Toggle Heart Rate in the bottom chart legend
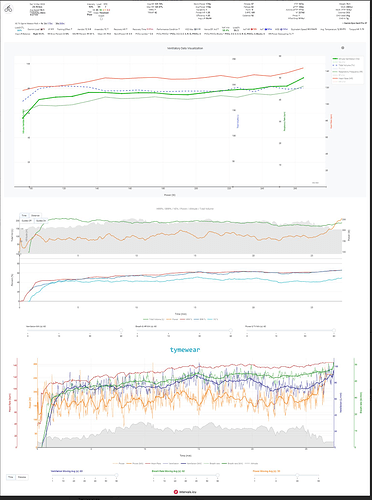The width and height of the screenshot is (372, 500). (x=153, y=463)
